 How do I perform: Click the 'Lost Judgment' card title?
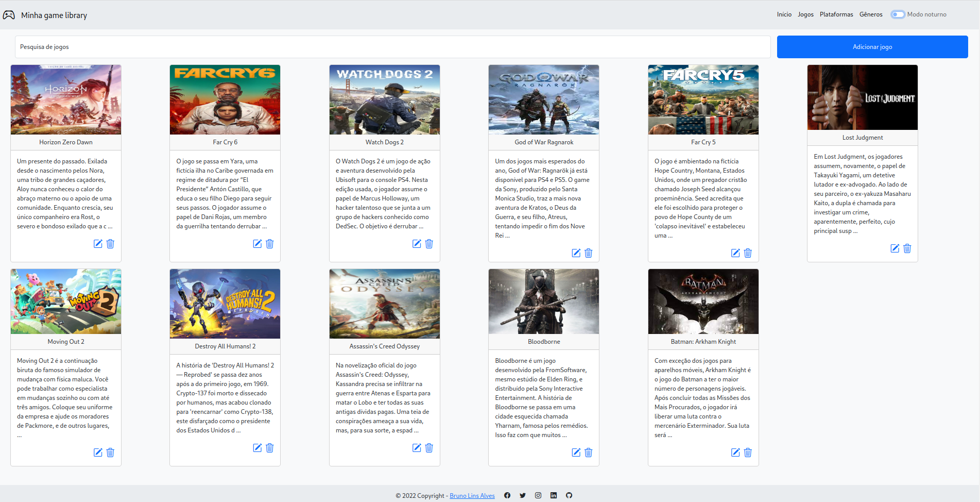(x=863, y=138)
